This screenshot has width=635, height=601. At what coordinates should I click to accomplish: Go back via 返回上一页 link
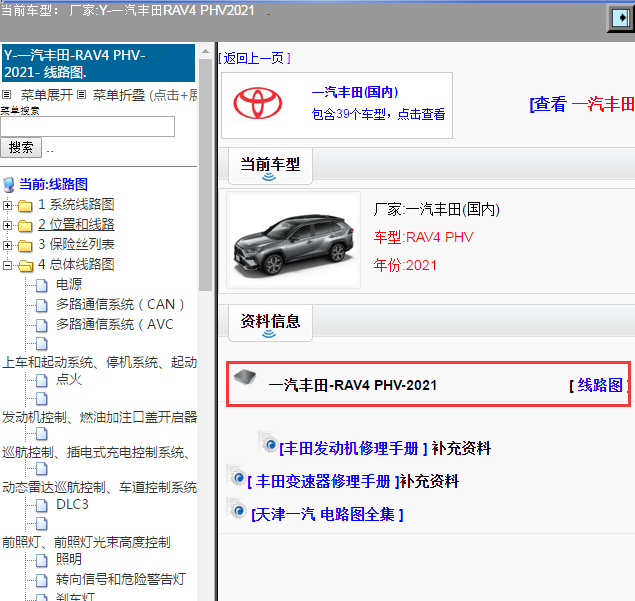[x=254, y=58]
